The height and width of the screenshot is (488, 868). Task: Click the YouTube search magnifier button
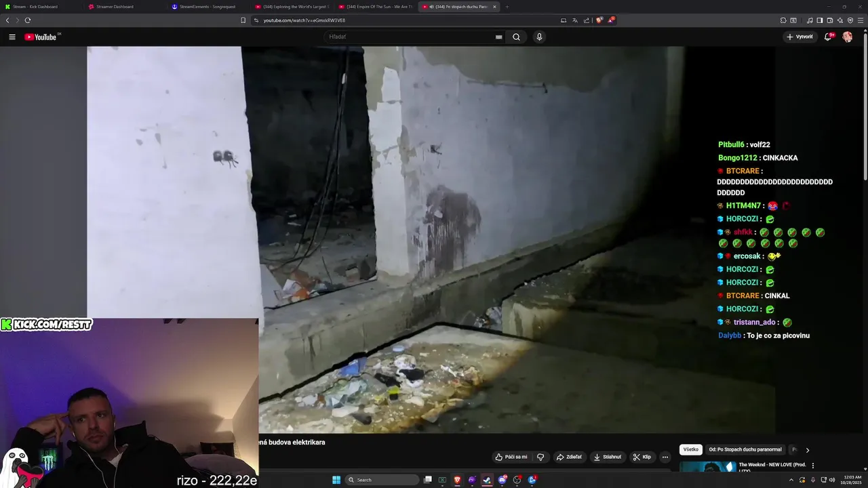pos(516,37)
